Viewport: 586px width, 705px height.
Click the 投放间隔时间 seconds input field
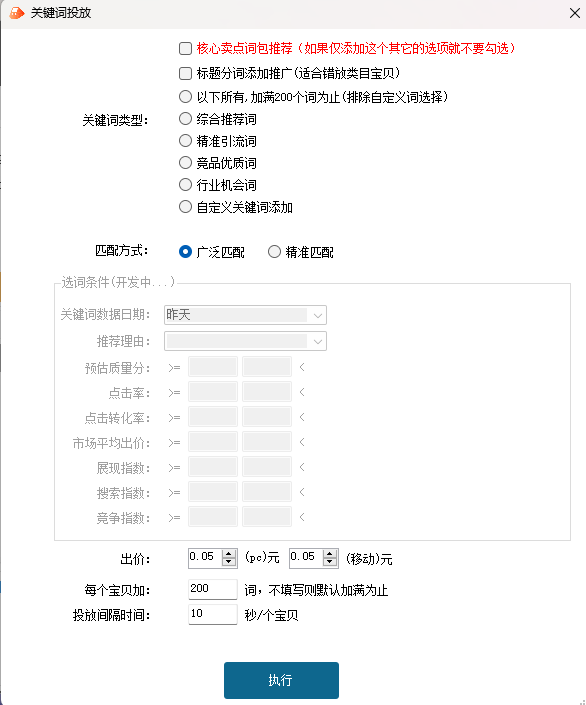tap(212, 614)
